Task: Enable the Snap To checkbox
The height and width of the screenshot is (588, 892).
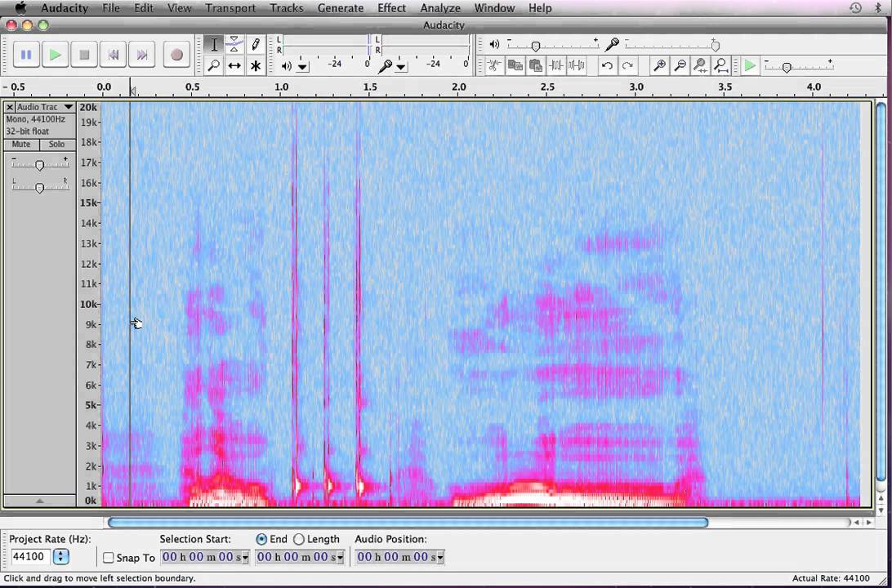Action: coord(109,558)
